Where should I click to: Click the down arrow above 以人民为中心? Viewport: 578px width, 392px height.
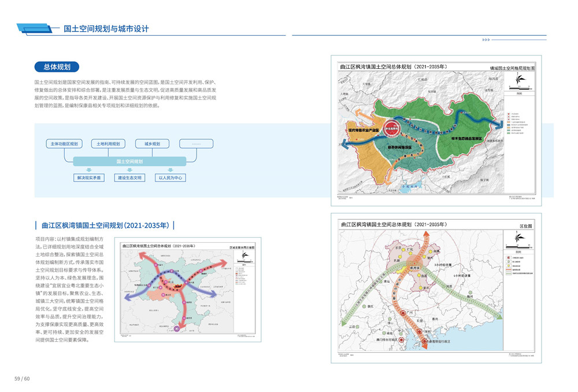[x=171, y=170]
